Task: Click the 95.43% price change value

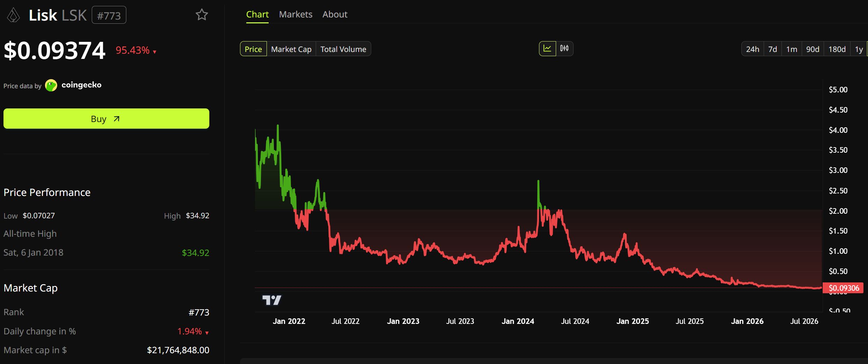Action: 133,50
